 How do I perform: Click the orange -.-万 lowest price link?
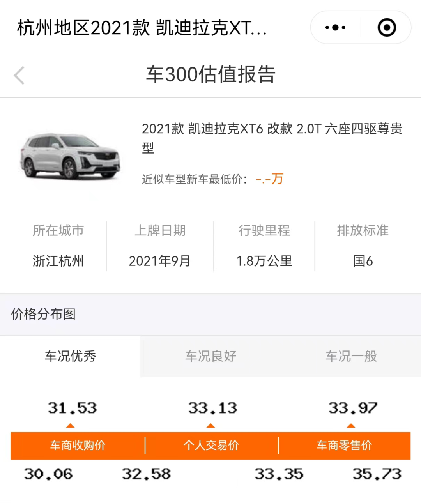270,179
